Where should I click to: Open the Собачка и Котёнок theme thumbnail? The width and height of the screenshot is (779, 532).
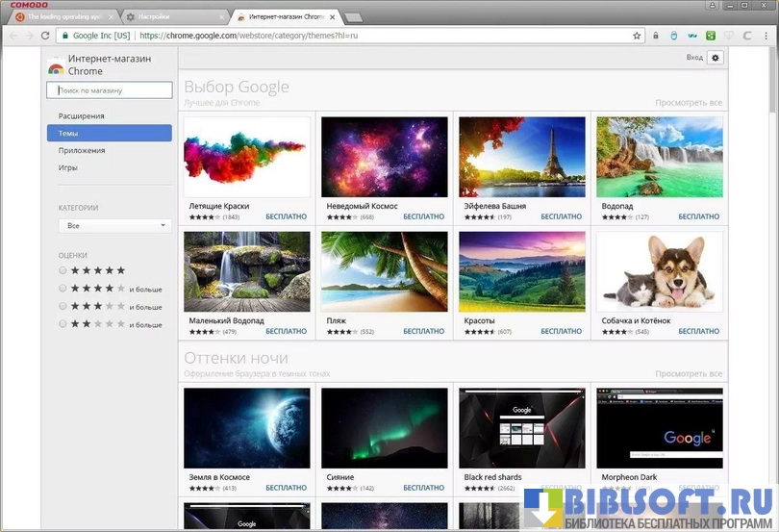[659, 271]
